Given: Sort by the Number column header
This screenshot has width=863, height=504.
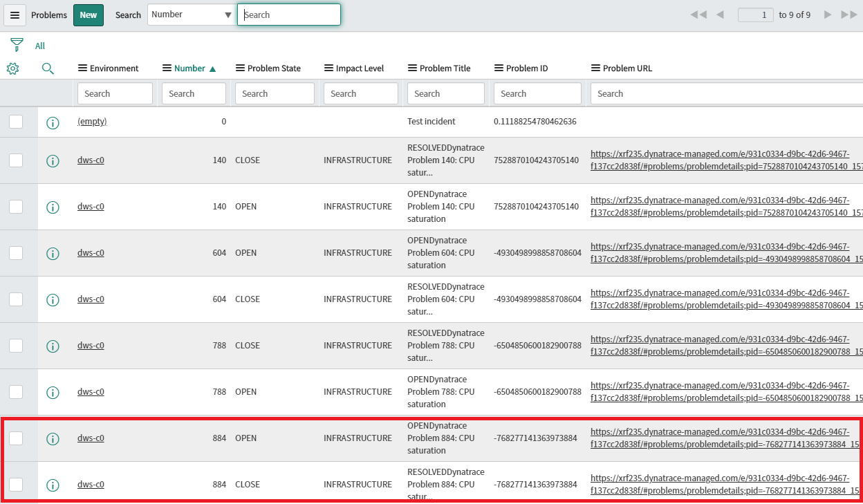Looking at the screenshot, I should (189, 68).
